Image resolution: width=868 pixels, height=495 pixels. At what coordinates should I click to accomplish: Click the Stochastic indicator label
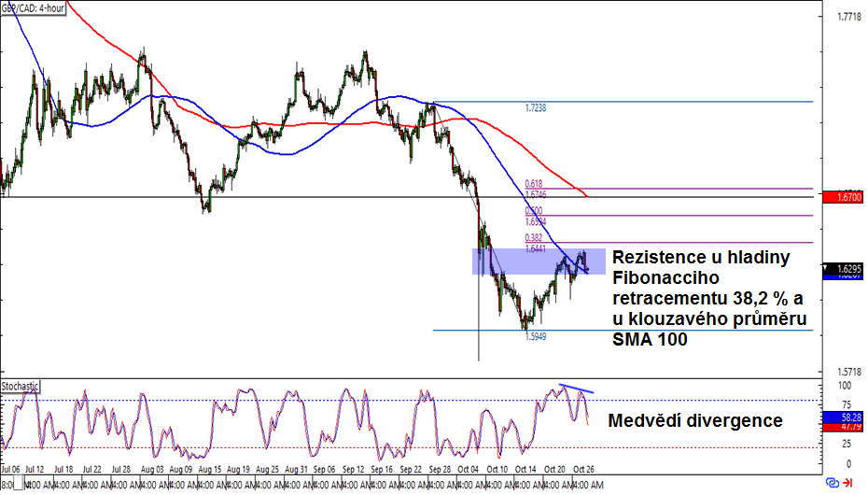(x=20, y=386)
